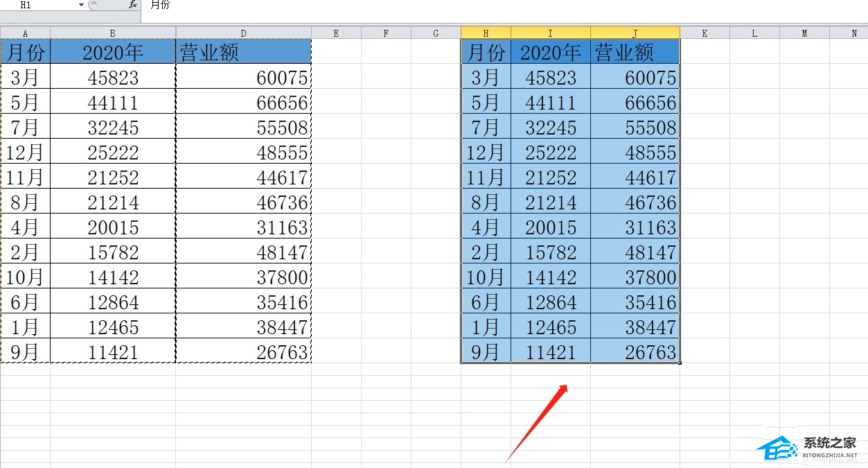Select the 21252 cell in column B

113,176
